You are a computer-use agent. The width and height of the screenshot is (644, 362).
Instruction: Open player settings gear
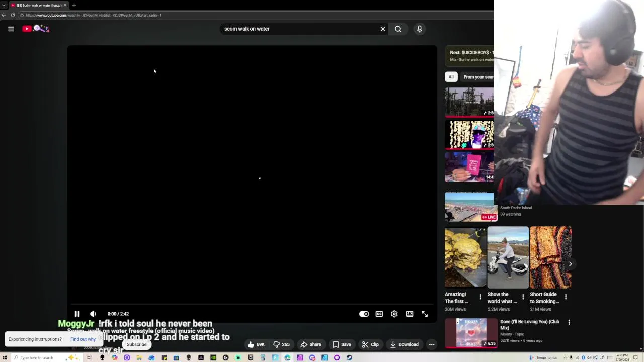click(x=394, y=314)
